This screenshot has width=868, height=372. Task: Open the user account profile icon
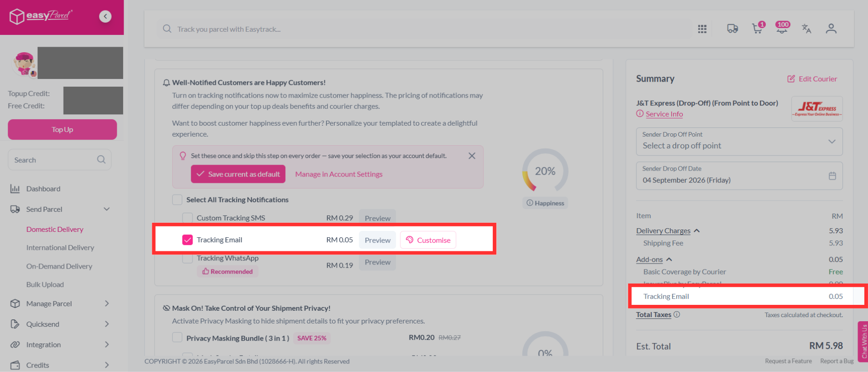[831, 29]
